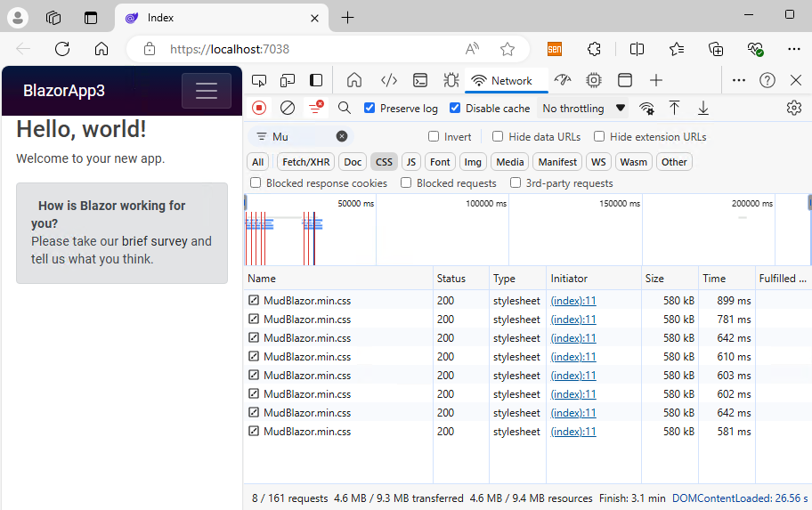Open the more DevTools options ellipsis menu
Image resolution: width=812 pixels, height=510 pixels.
click(739, 80)
